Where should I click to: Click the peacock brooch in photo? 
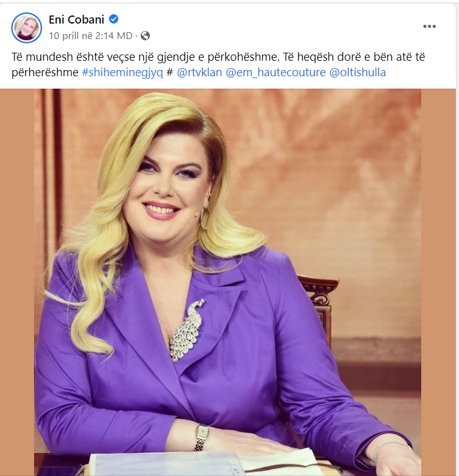(186, 330)
